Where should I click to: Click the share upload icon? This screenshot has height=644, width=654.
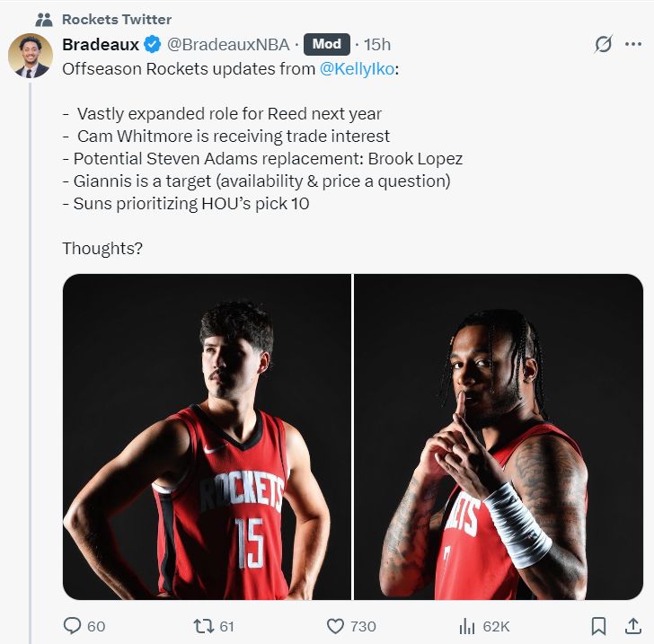632,626
